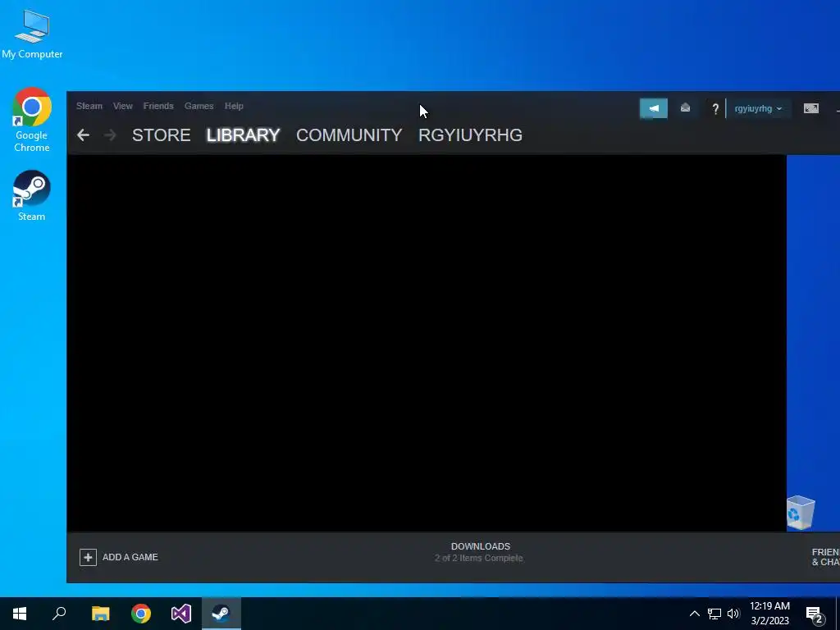The image size is (840, 630).
Task: Open the notification center icon
Action: (815, 614)
